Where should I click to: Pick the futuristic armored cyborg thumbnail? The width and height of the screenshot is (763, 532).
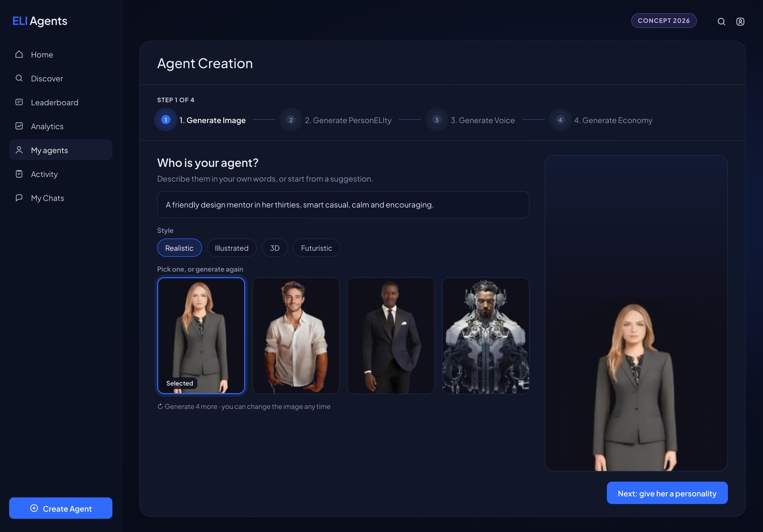[x=486, y=336]
